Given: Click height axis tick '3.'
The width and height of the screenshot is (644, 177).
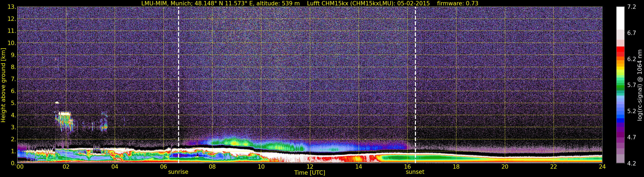Looking at the screenshot, I should [x=13, y=127].
